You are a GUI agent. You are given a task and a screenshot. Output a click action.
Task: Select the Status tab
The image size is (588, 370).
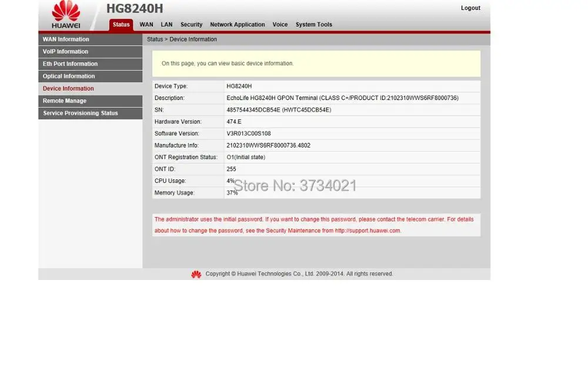tap(121, 24)
